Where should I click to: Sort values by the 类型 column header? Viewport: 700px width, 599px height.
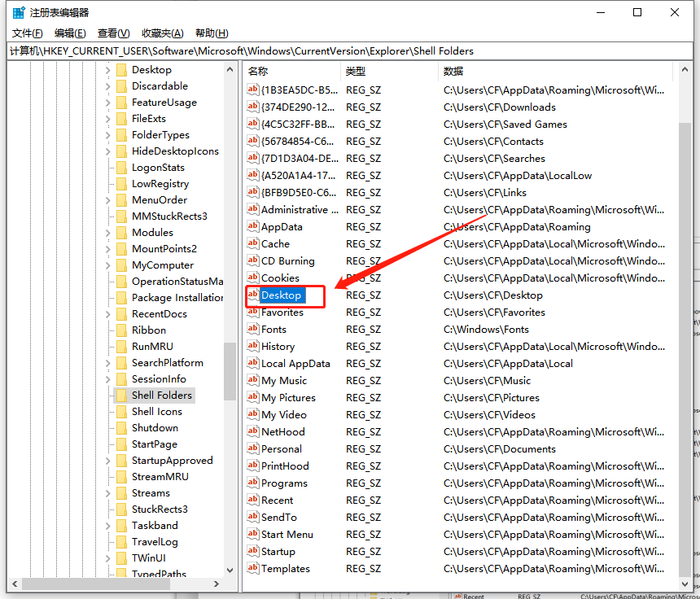[x=390, y=71]
